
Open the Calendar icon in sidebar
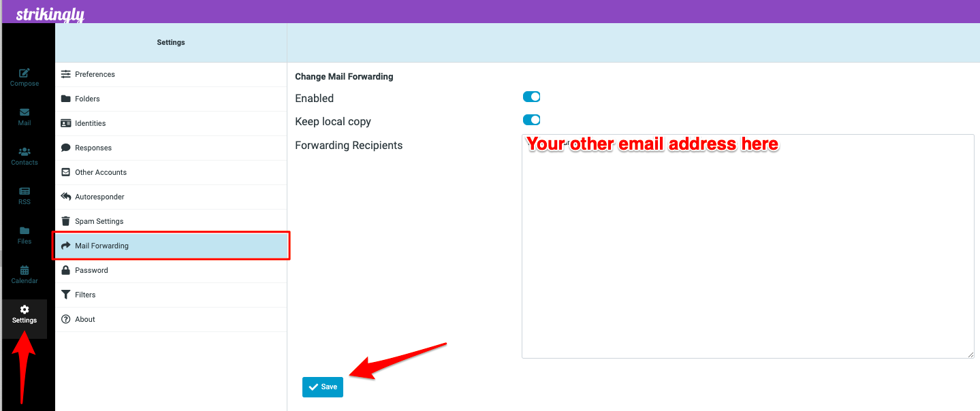tap(25, 270)
